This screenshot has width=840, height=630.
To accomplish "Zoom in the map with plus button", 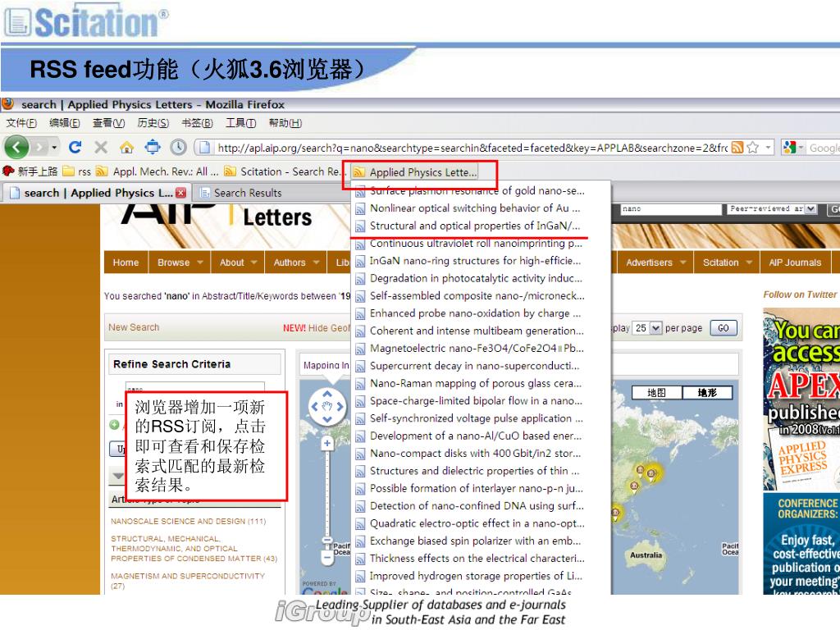I will pyautogui.click(x=327, y=443).
